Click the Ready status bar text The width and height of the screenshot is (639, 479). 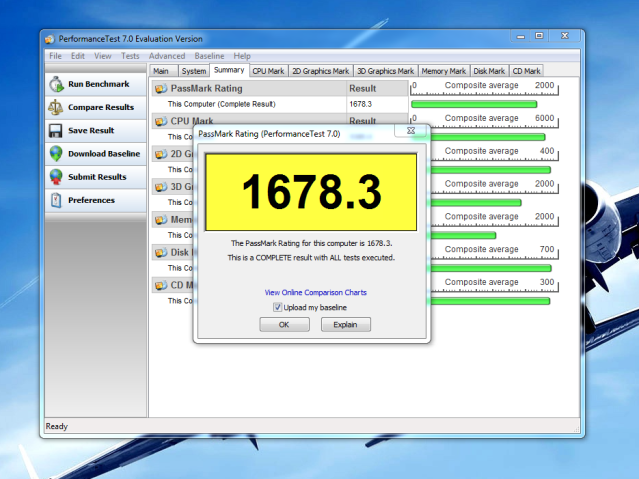click(x=57, y=426)
